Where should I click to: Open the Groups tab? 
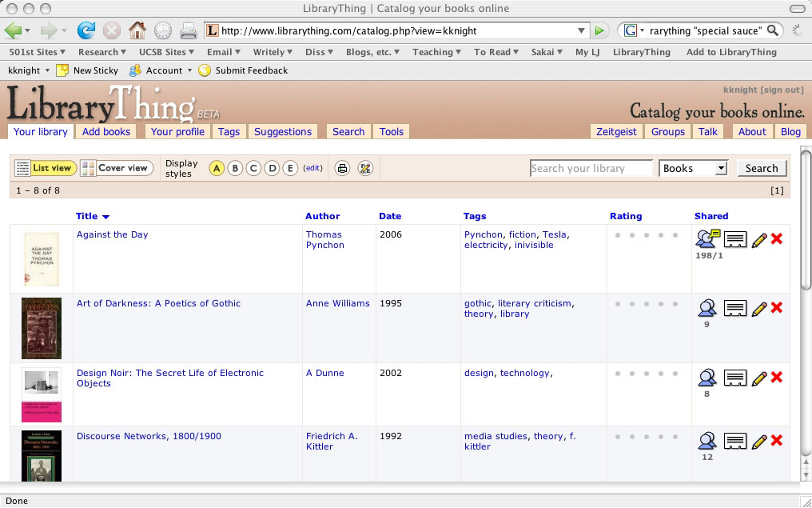[668, 132]
